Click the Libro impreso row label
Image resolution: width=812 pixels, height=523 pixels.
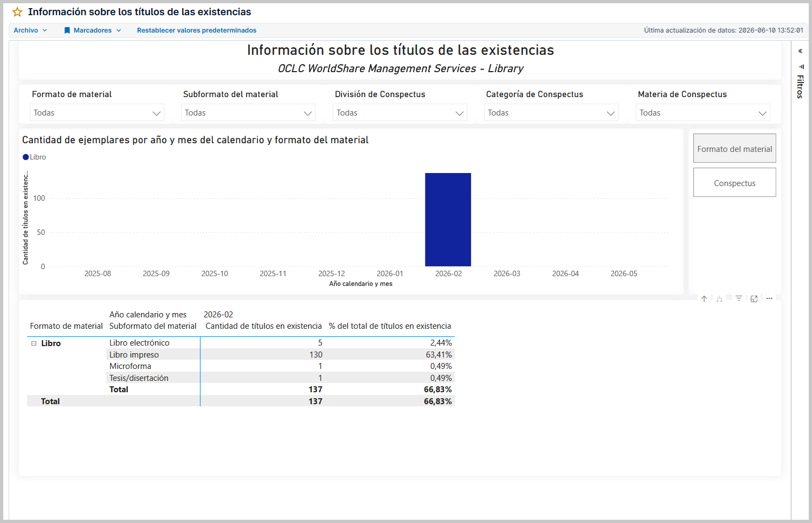pos(134,355)
